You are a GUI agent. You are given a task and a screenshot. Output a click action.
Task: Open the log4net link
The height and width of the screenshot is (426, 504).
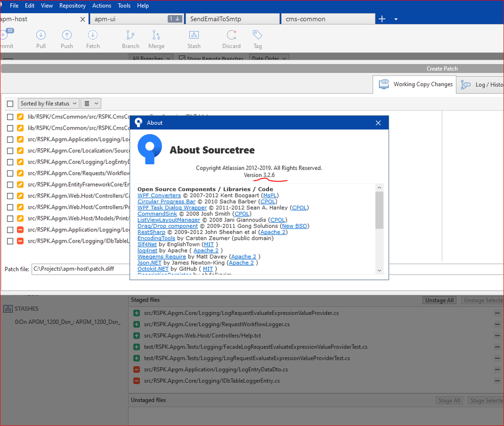tap(147, 250)
